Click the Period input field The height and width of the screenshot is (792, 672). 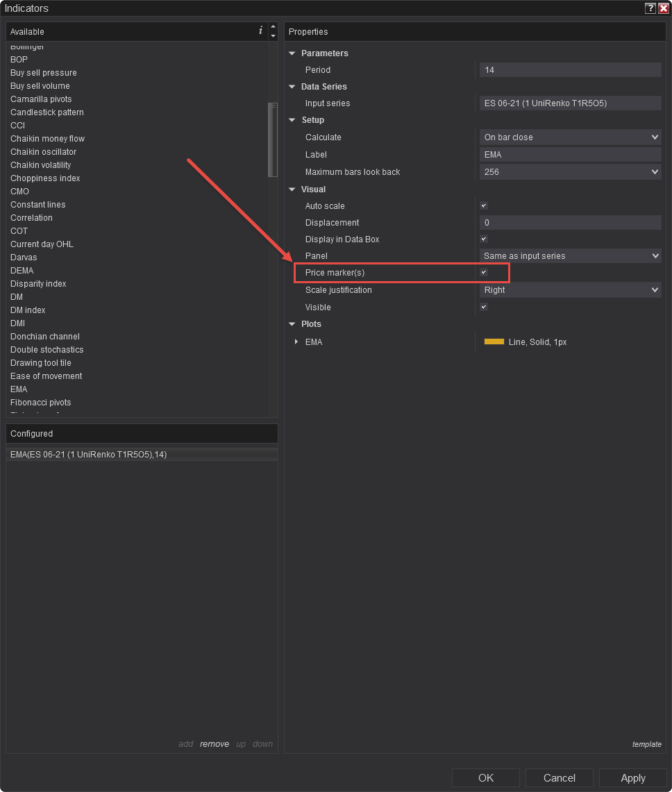coord(570,70)
